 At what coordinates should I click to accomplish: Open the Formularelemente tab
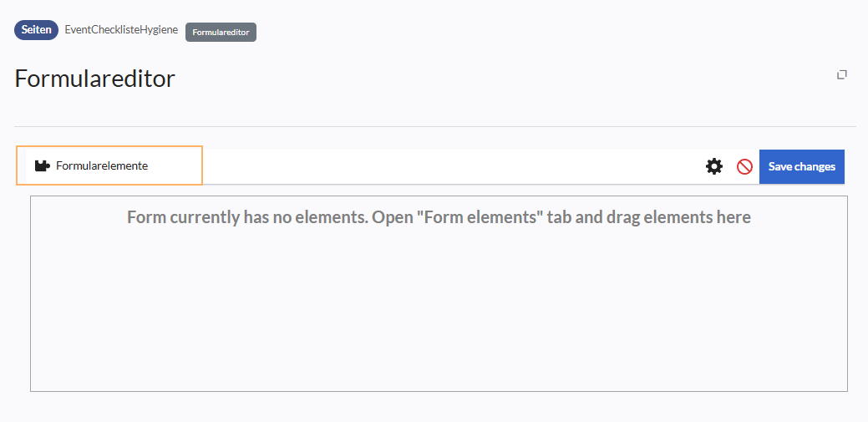109,165
